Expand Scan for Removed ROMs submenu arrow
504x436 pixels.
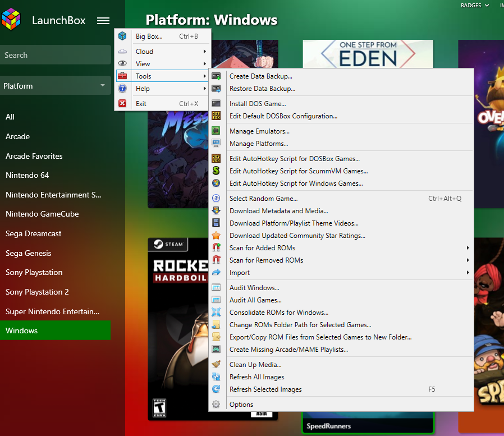click(468, 260)
